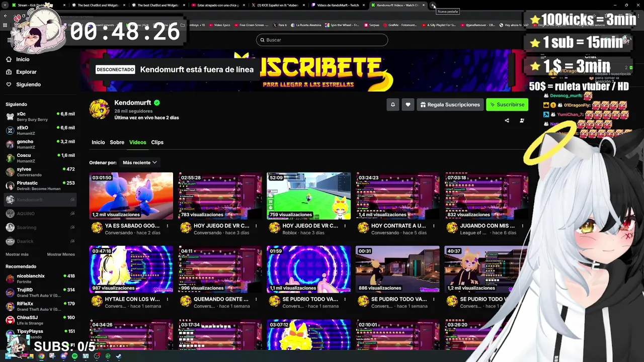Open sylvee channel in following list

[40, 172]
